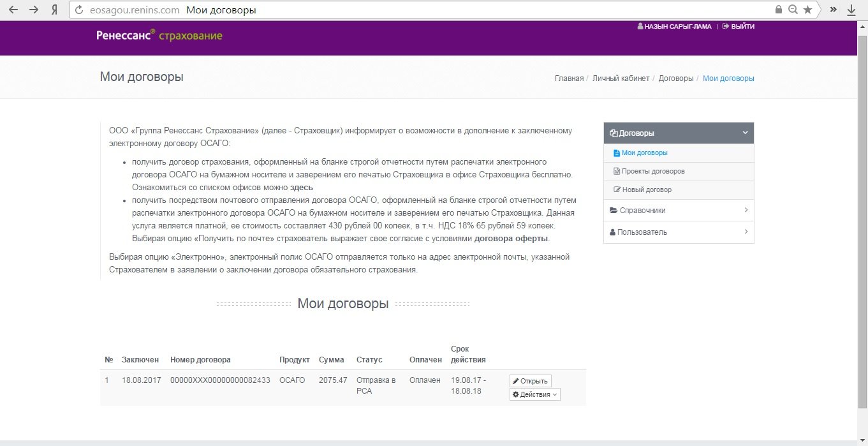Go forward with browser forward arrow

coord(34,10)
